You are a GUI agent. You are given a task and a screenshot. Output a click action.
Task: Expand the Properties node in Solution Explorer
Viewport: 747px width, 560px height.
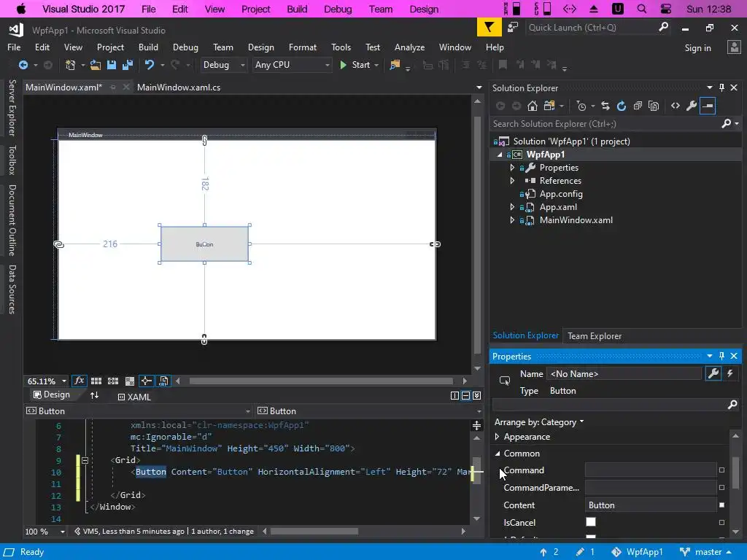(x=512, y=168)
